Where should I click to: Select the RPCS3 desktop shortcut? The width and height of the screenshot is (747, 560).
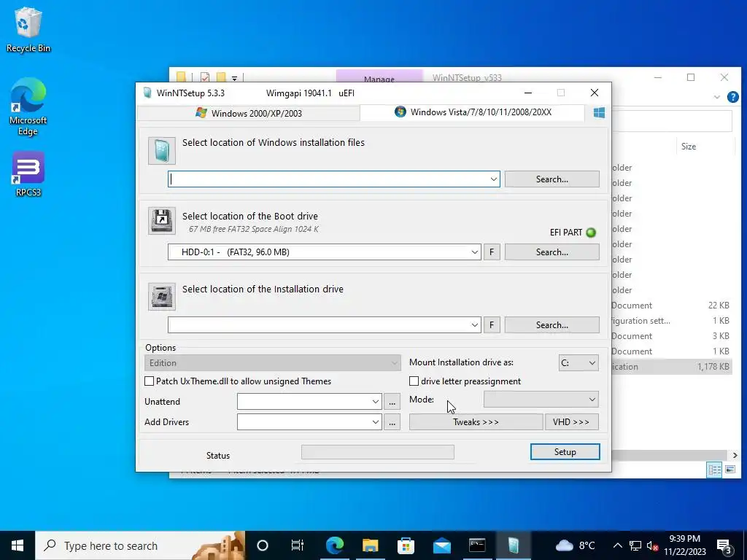click(28, 174)
